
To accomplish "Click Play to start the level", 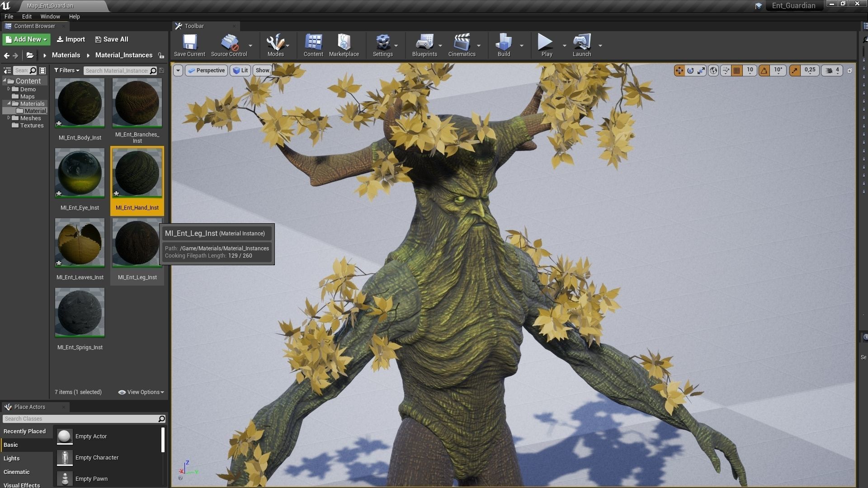I will 547,45.
